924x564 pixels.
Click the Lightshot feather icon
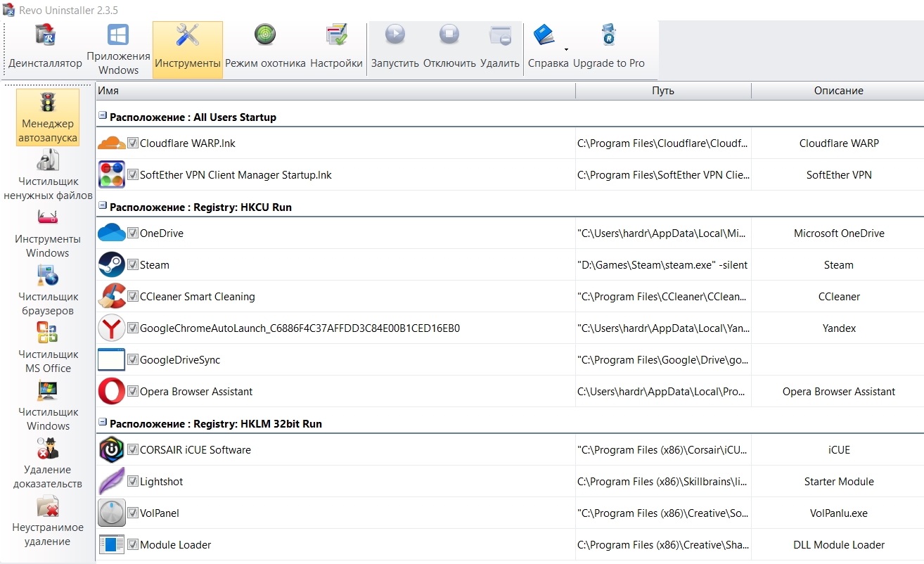point(112,481)
